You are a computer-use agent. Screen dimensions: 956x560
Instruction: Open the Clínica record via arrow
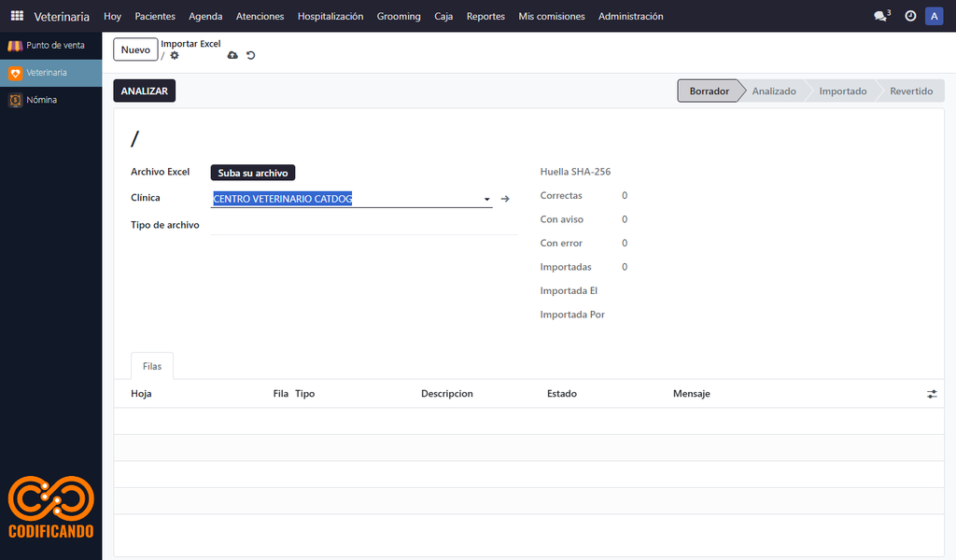pos(505,199)
